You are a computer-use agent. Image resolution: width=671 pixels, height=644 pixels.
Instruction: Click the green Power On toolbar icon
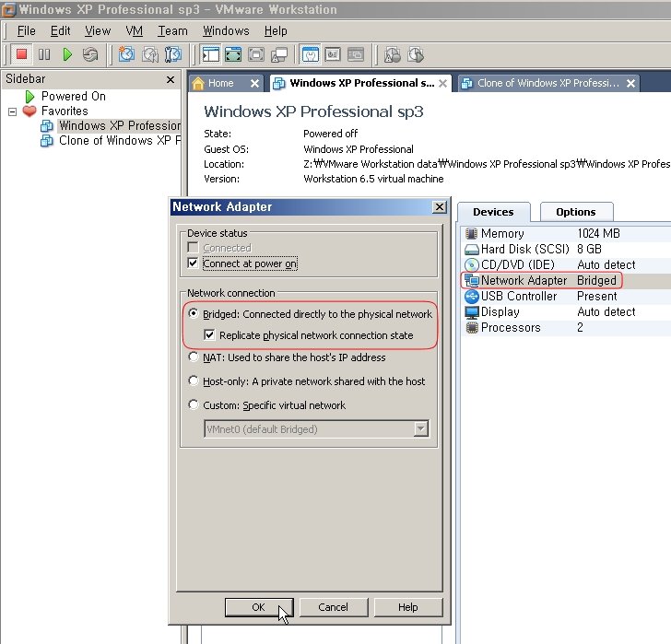click(67, 54)
